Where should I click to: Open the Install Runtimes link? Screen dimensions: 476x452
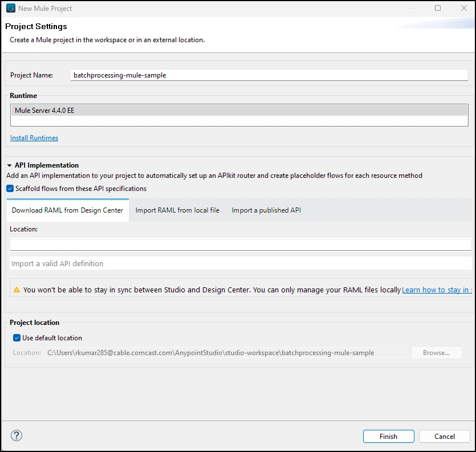(34, 138)
